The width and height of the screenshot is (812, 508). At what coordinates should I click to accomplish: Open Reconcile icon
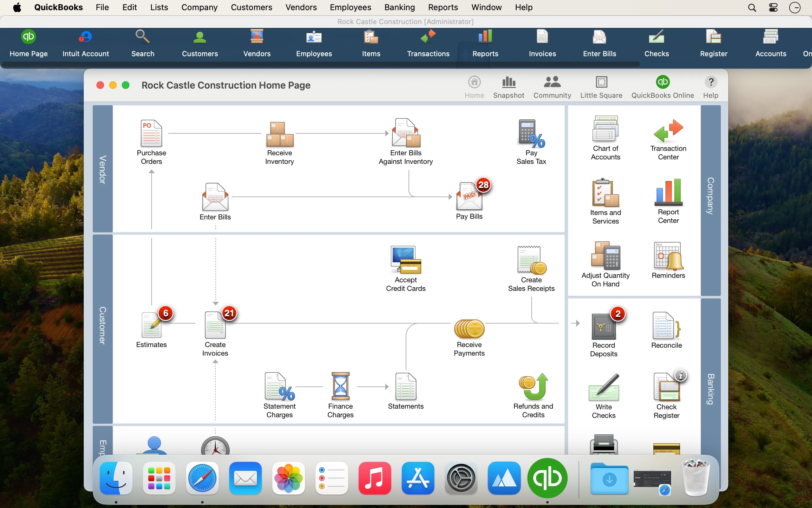point(666,325)
